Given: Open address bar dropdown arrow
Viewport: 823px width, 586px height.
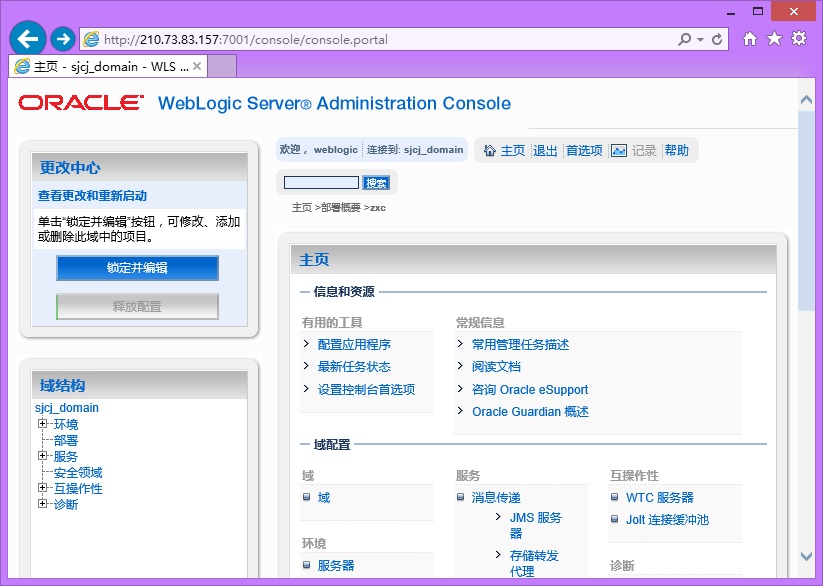Looking at the screenshot, I should [700, 39].
